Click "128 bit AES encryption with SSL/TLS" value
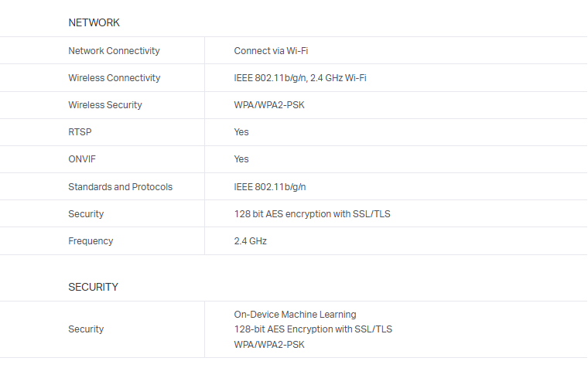The height and width of the screenshot is (368, 588). [312, 214]
